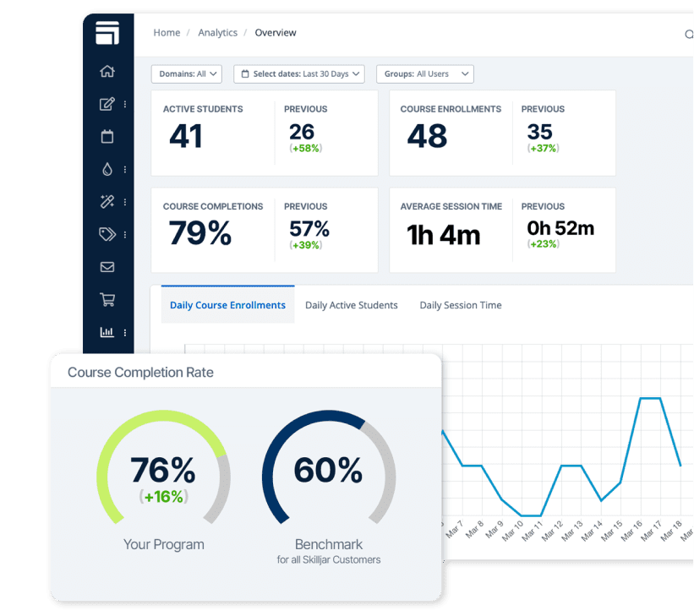The height and width of the screenshot is (616, 694).
Task: Open the calendar icon in sidebar
Action: click(107, 137)
